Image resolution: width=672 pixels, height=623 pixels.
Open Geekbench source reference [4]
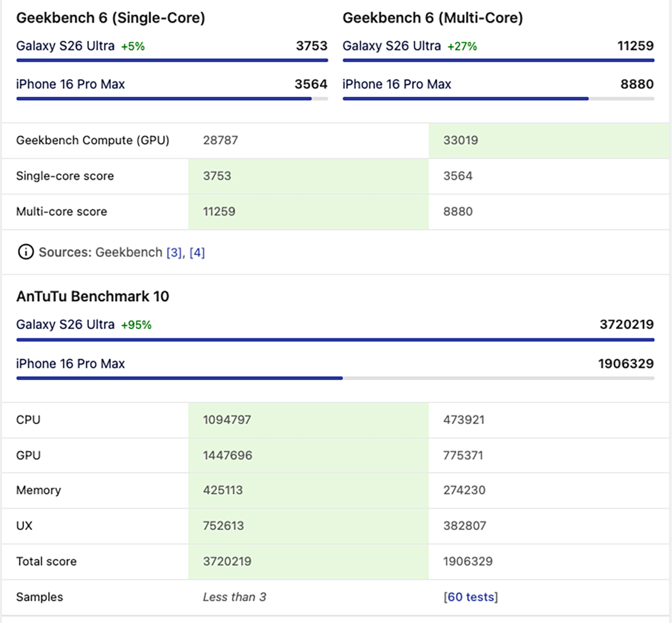click(x=197, y=253)
